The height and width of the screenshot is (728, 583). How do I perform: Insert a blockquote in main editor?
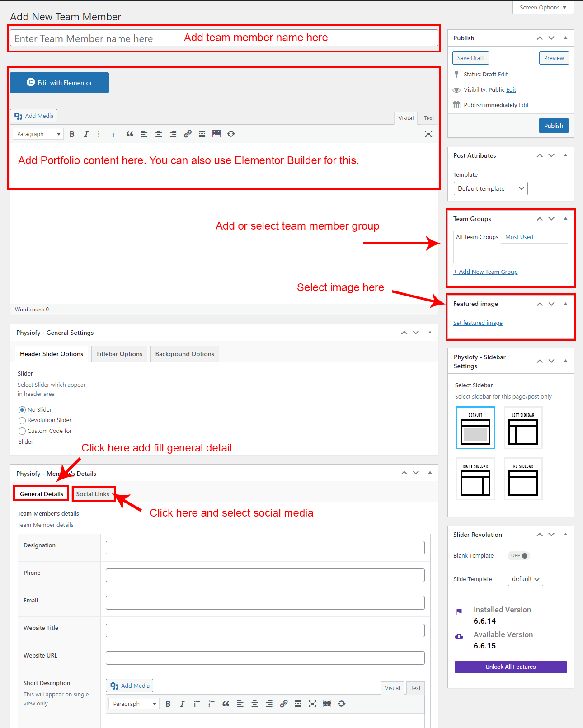pyautogui.click(x=130, y=134)
